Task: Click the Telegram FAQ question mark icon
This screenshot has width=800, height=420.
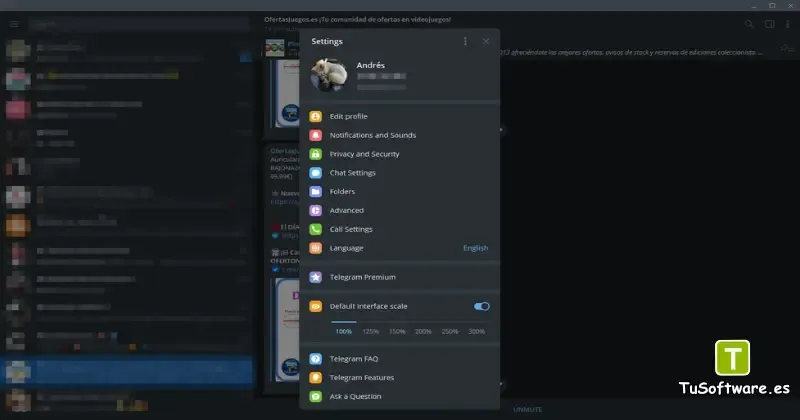Action: 316,359
